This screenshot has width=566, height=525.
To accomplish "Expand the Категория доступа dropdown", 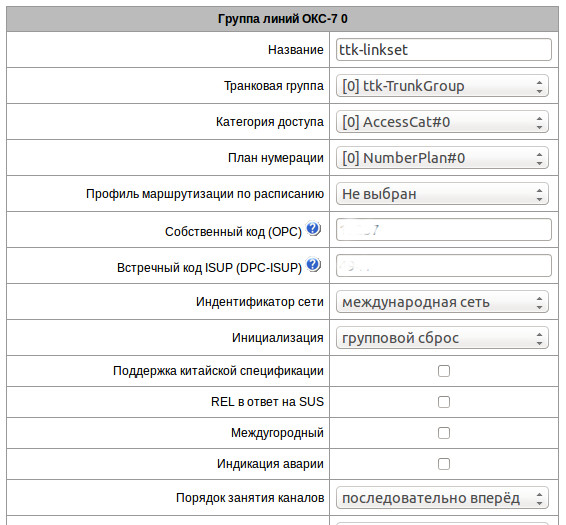I will [x=442, y=122].
